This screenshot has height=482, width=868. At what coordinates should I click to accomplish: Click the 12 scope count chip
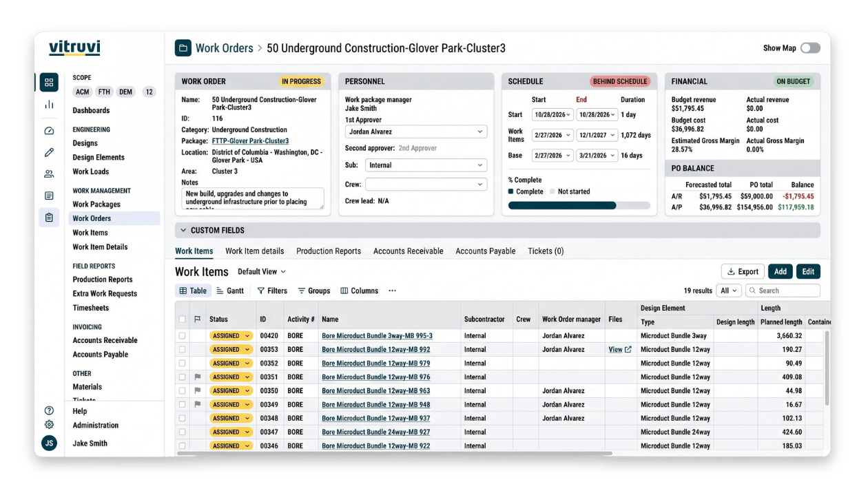coord(149,92)
